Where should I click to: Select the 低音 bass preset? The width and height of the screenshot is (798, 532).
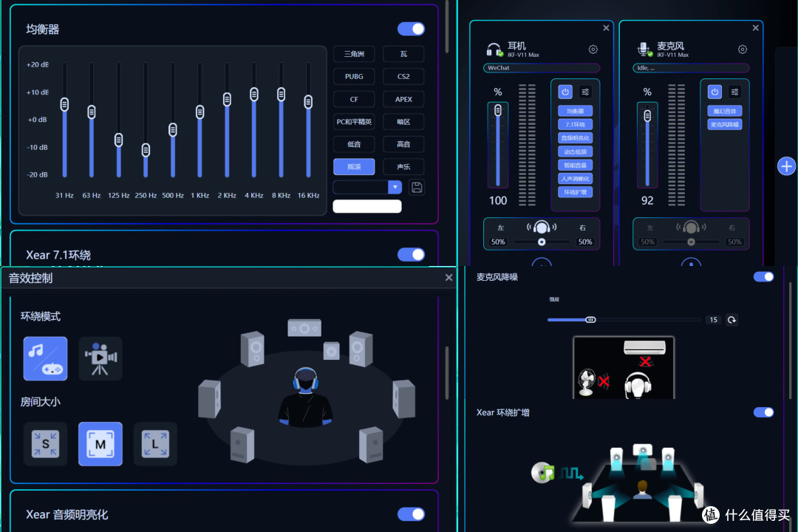point(354,144)
